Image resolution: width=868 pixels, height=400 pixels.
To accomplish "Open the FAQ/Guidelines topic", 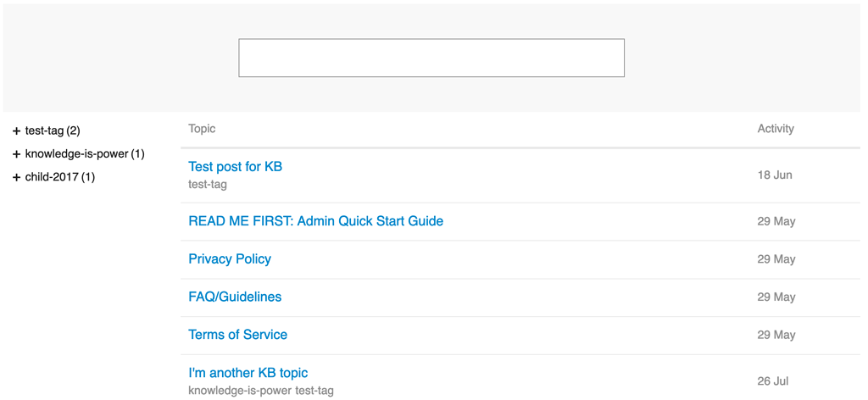I will [x=235, y=297].
